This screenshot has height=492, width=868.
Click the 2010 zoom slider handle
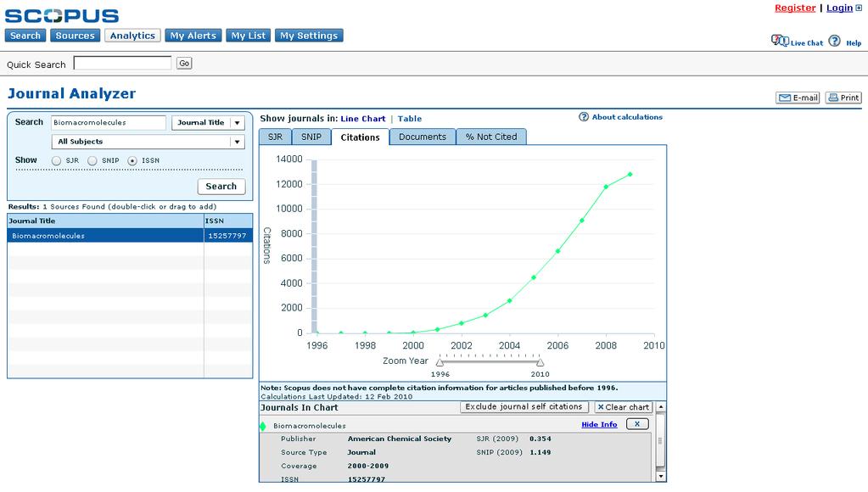pyautogui.click(x=540, y=362)
